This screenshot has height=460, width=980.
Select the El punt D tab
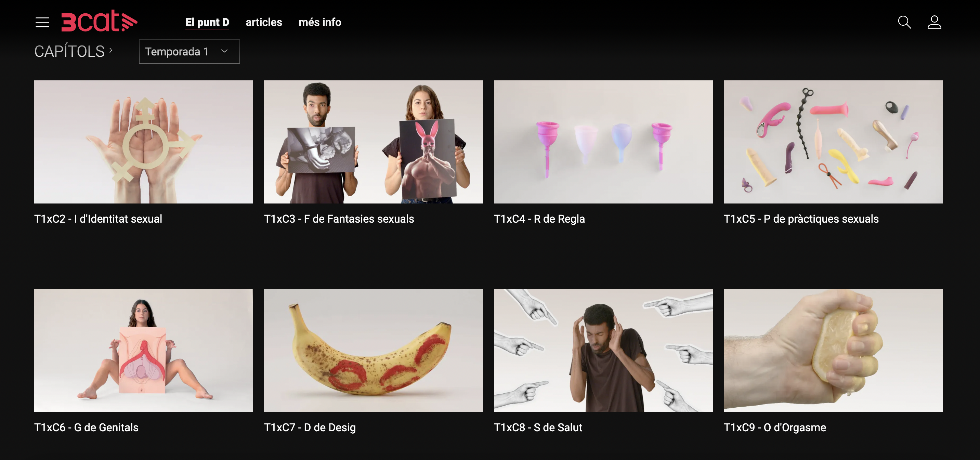click(x=207, y=23)
